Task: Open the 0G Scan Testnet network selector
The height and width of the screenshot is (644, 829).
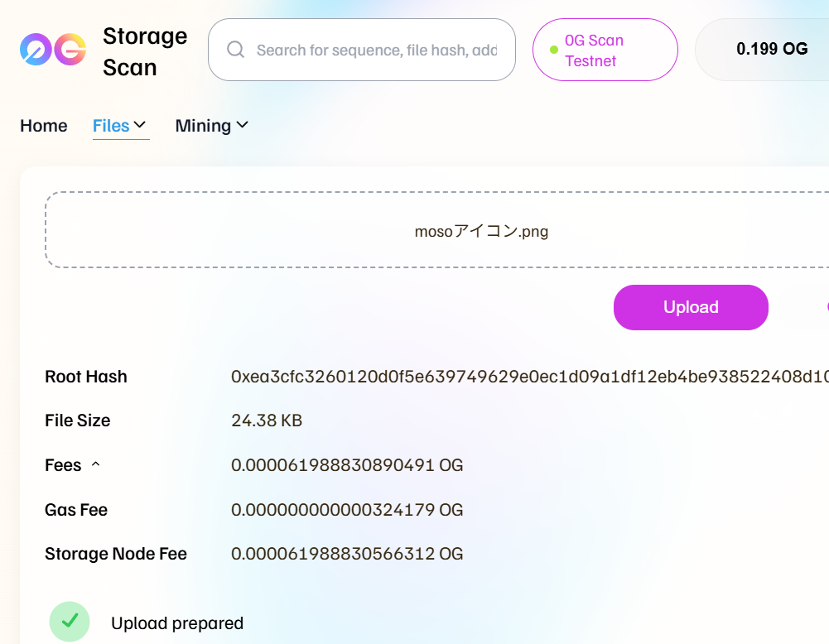Action: point(605,50)
